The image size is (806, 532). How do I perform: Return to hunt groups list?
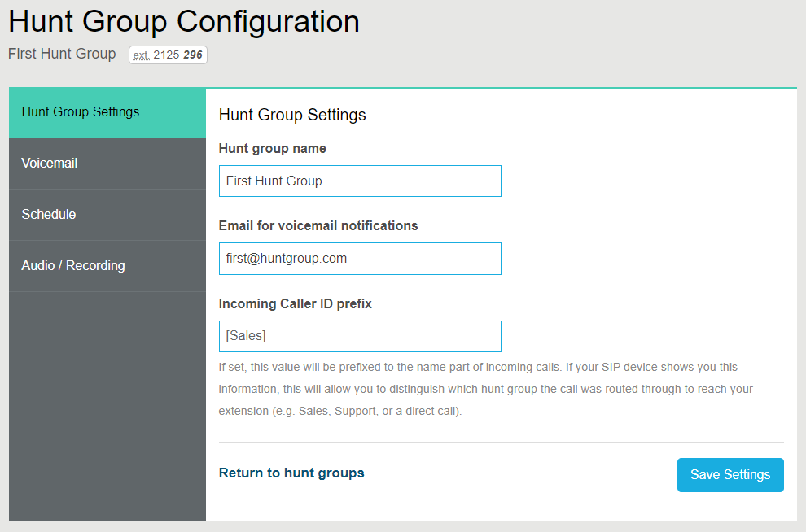[291, 472]
